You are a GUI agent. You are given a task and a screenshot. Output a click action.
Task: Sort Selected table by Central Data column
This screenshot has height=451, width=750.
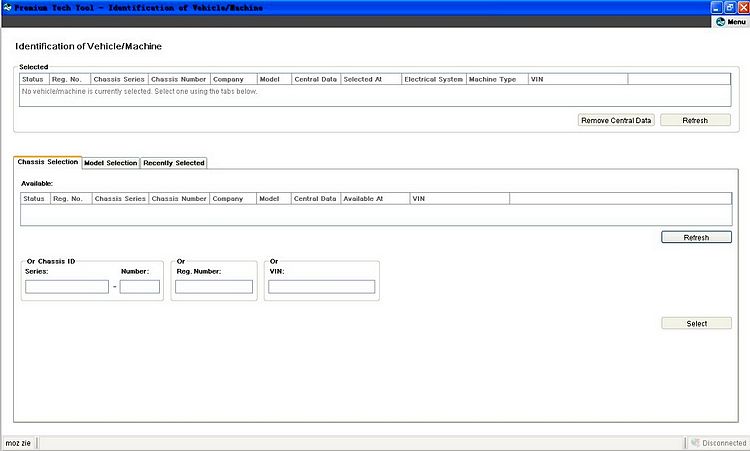(316, 79)
